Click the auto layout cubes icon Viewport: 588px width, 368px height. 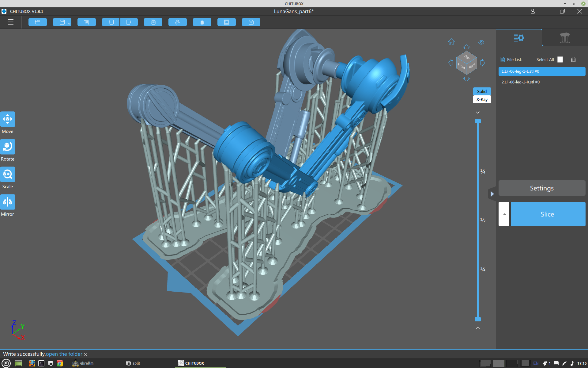pos(178,22)
